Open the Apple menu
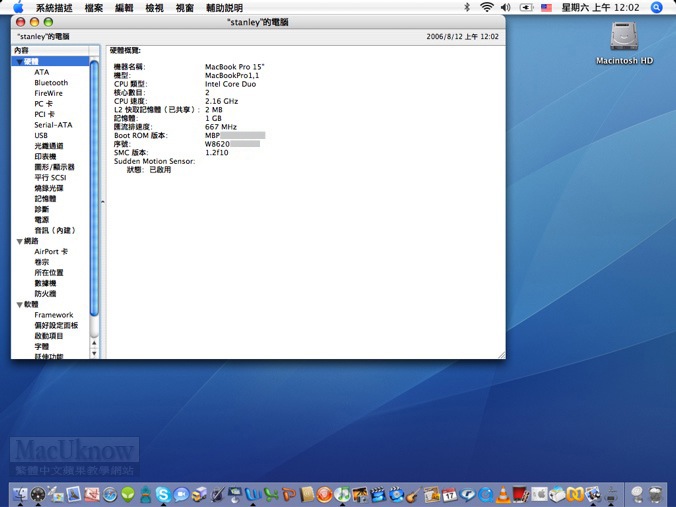This screenshot has width=676, height=507. click(x=18, y=7)
